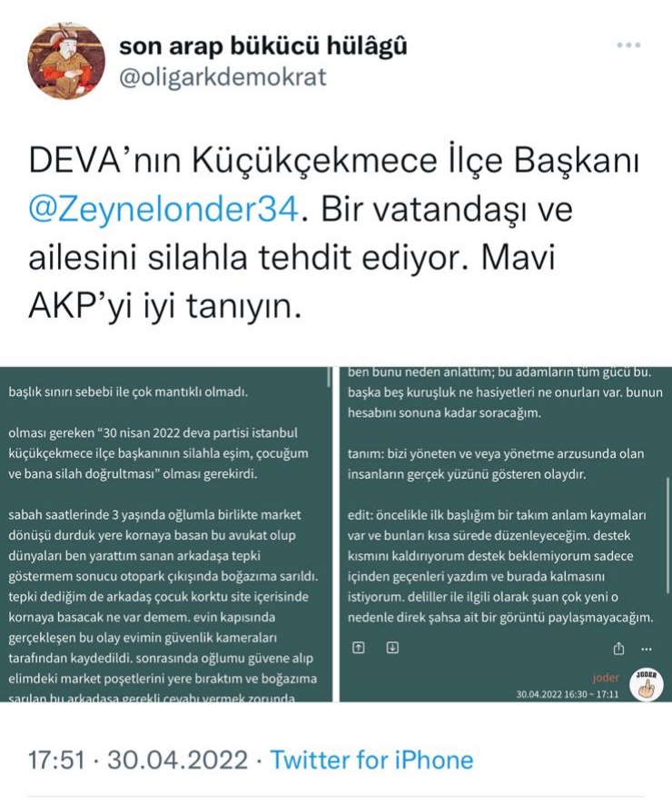Click the 'tanım:' paragraph in the right image
Image resolution: width=672 pixels, height=804 pixels.
pos(496,463)
